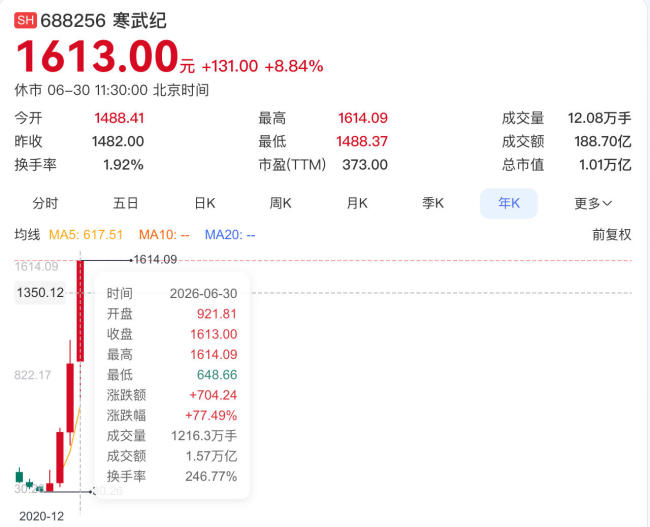This screenshot has height=527, width=650.
Task: Open the 周K chart view
Action: (x=281, y=203)
